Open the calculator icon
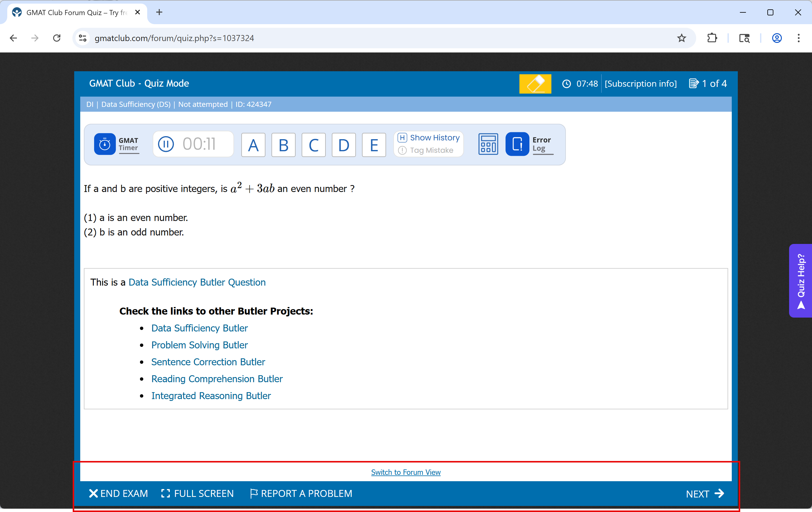Screen dimensions: 812x512 click(488, 145)
